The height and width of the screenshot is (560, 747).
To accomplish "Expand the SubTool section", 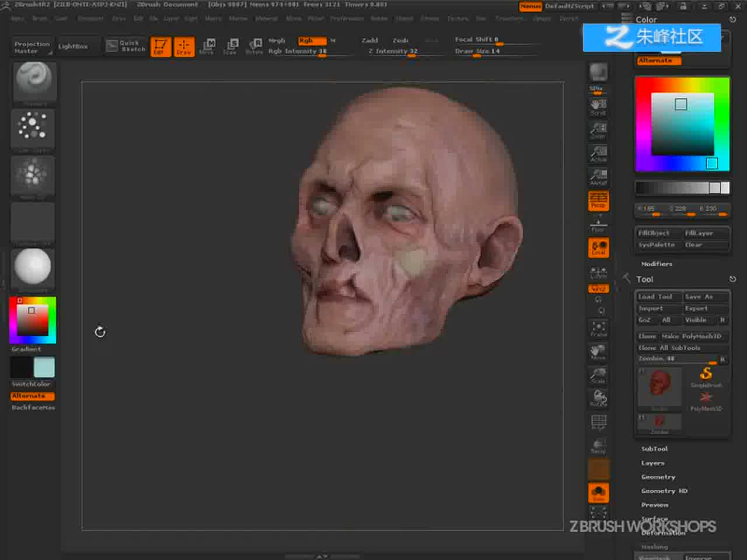I will point(654,449).
